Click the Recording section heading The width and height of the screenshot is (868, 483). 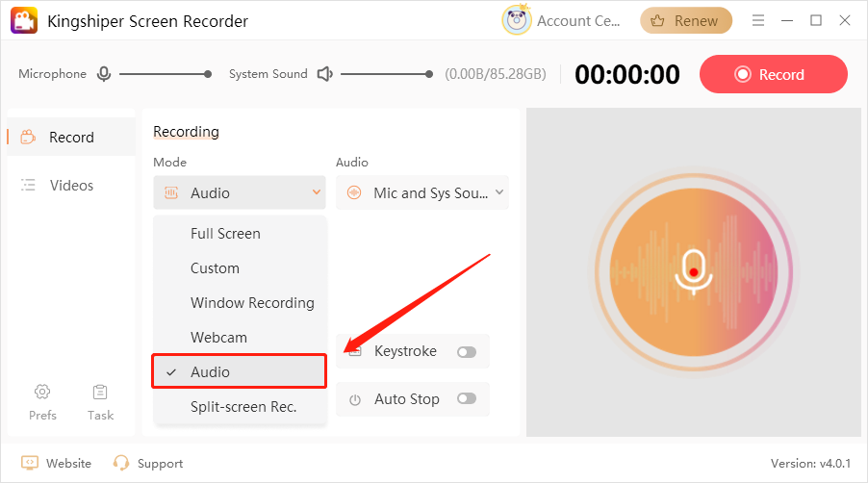point(186,132)
